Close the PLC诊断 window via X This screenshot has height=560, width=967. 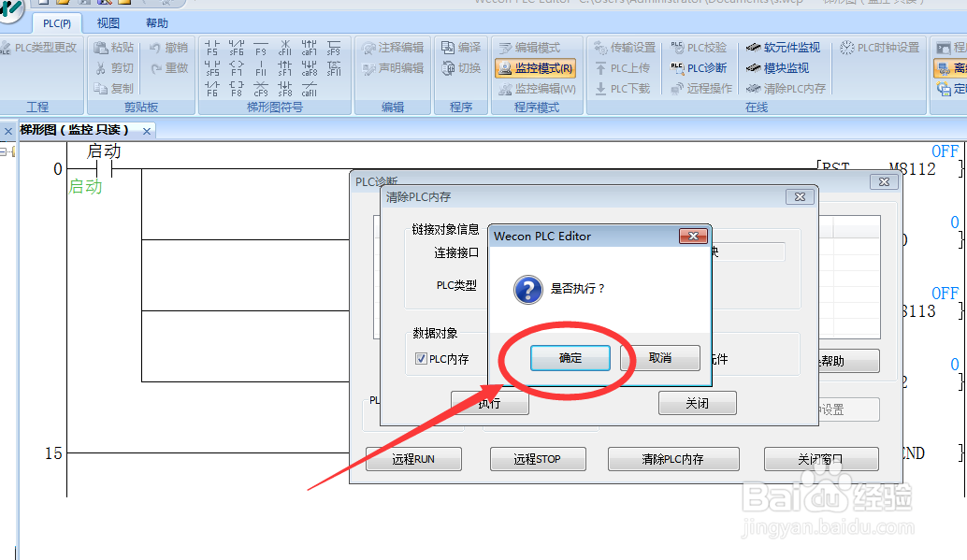[x=884, y=182]
